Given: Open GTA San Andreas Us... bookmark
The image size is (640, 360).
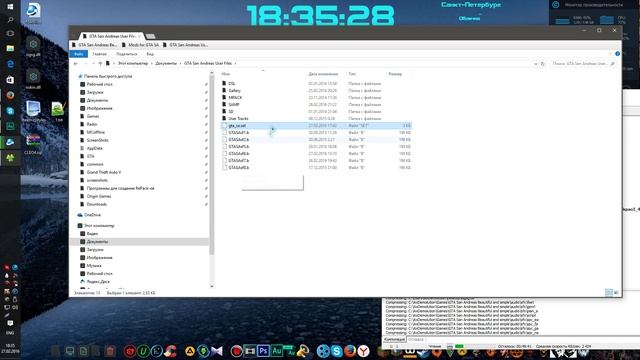Looking at the screenshot, I should pos(186,45).
